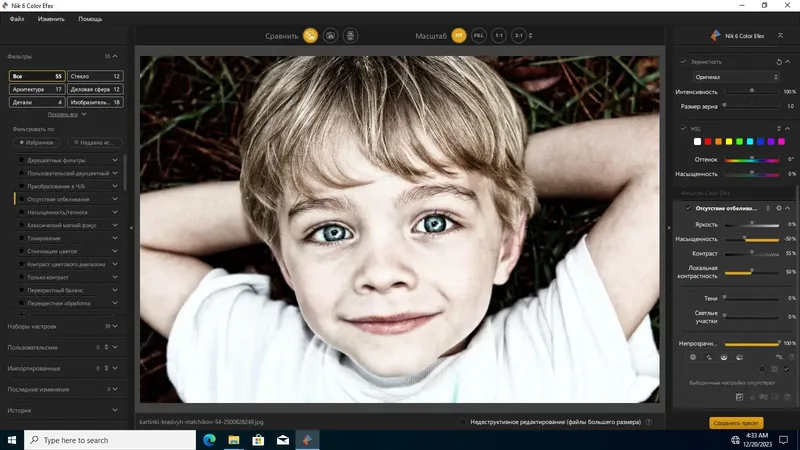Reset the Зернистость grain settings
Screen dimensions: 800x450
[x=779, y=62]
